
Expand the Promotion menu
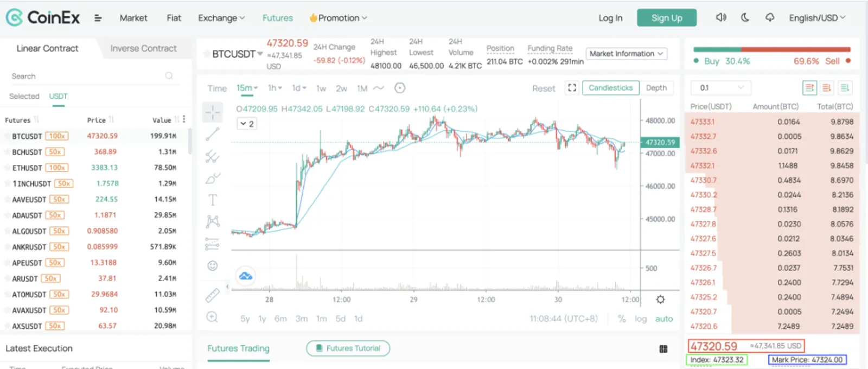[338, 18]
